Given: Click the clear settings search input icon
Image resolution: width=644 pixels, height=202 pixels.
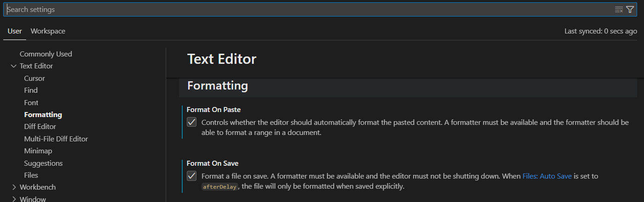Looking at the screenshot, I should pos(619,10).
